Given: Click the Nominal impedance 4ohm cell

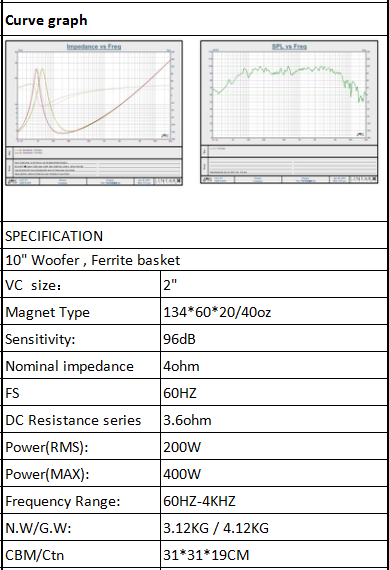Looking at the screenshot, I should (x=274, y=365).
